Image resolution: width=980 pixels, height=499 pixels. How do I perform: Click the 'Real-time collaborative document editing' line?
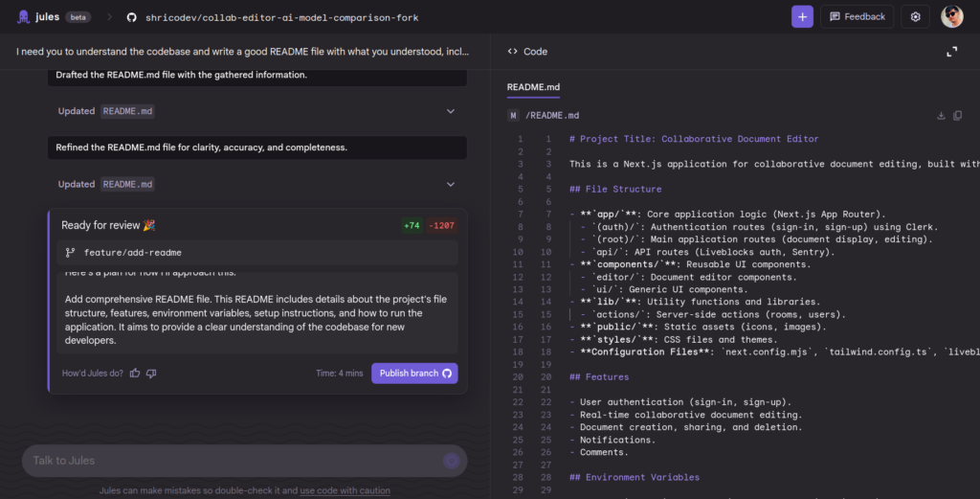[x=685, y=415]
